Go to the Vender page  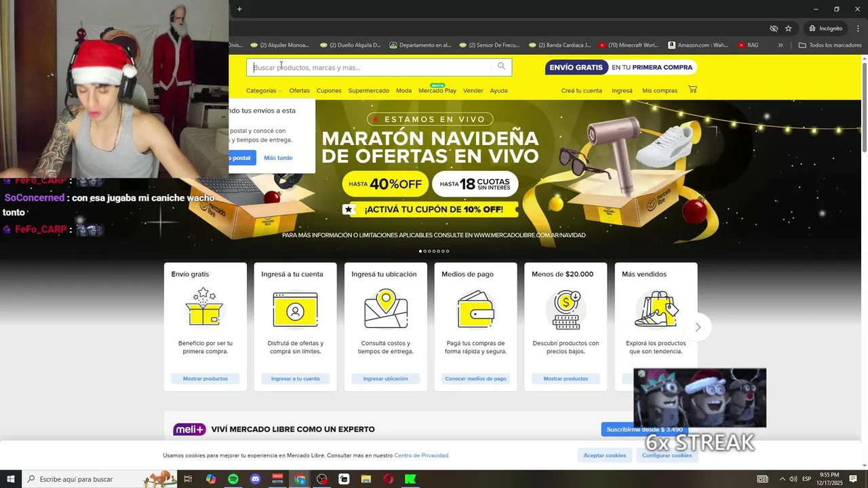click(x=473, y=91)
